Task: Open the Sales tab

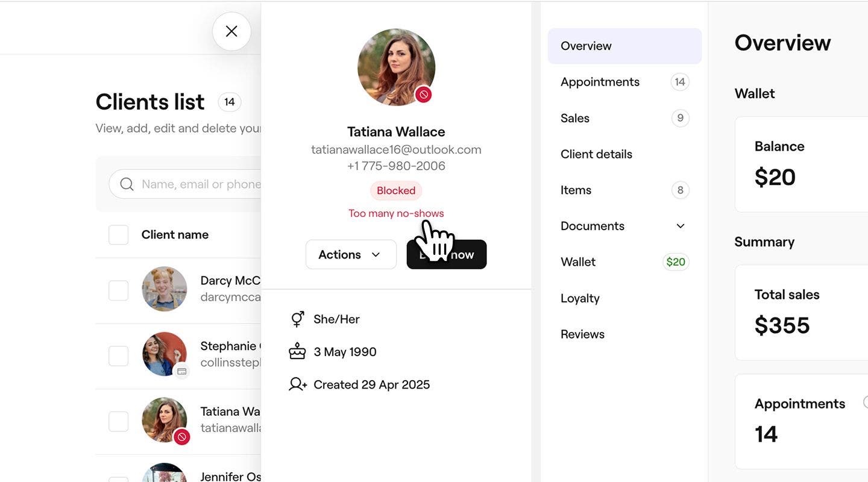Action: click(x=624, y=118)
